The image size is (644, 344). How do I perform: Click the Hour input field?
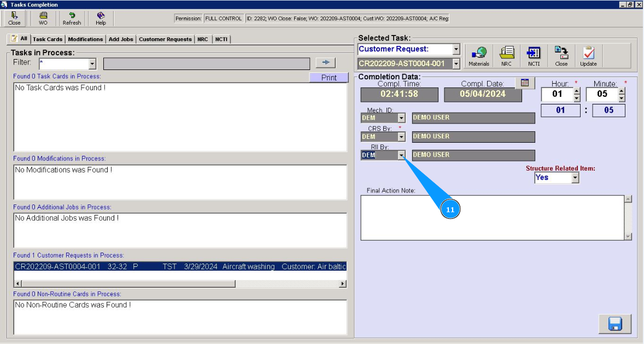(x=557, y=94)
